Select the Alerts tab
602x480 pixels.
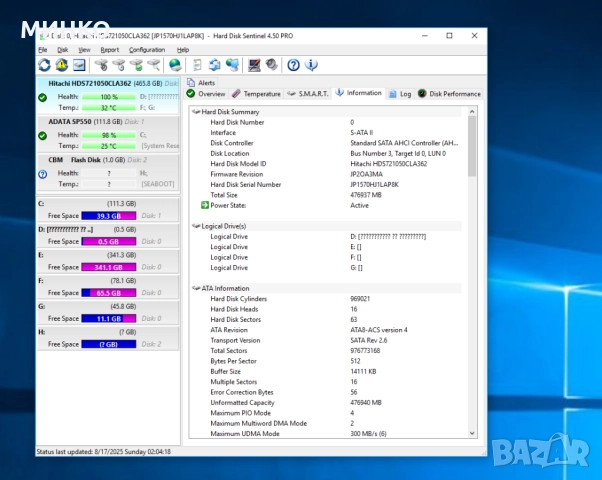click(x=202, y=82)
